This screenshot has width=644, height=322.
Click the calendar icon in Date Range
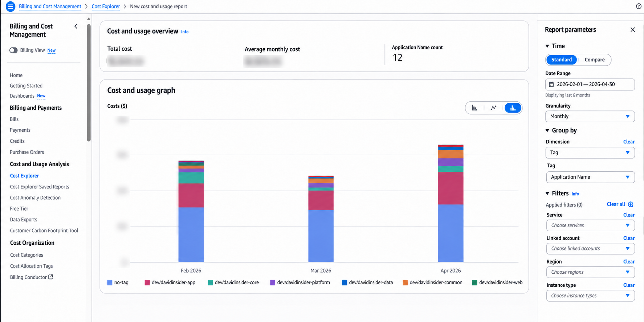click(551, 85)
